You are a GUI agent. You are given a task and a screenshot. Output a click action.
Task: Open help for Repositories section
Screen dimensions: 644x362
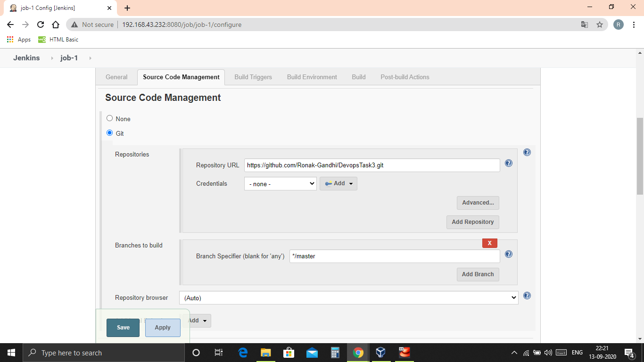click(x=527, y=152)
